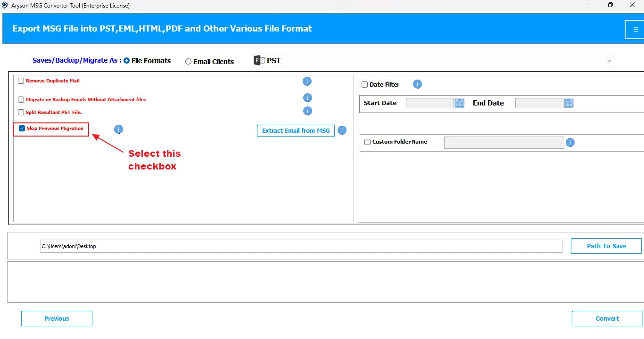
Task: Expand the PST format dropdown
Action: 432,61
